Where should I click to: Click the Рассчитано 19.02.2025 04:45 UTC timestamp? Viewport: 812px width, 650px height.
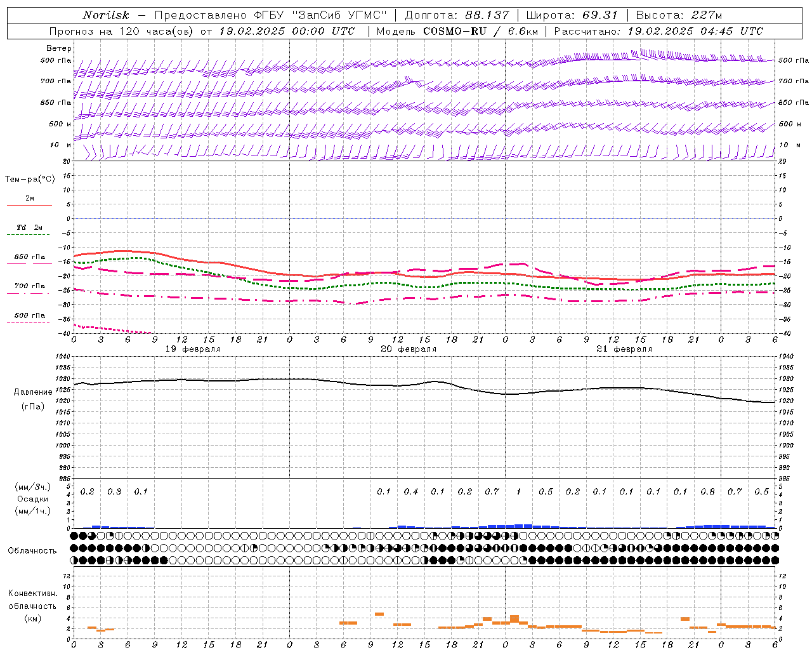pos(658,31)
